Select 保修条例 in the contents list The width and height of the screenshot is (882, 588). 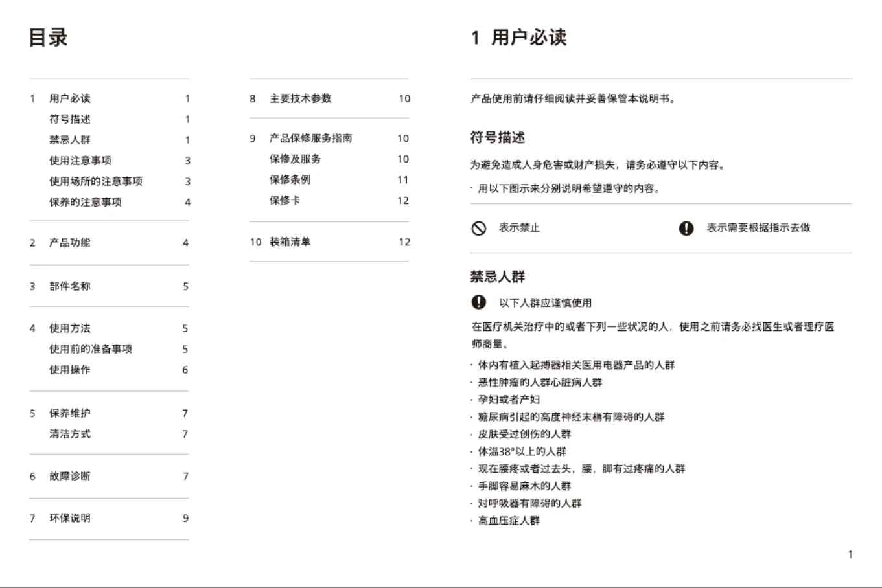point(290,180)
